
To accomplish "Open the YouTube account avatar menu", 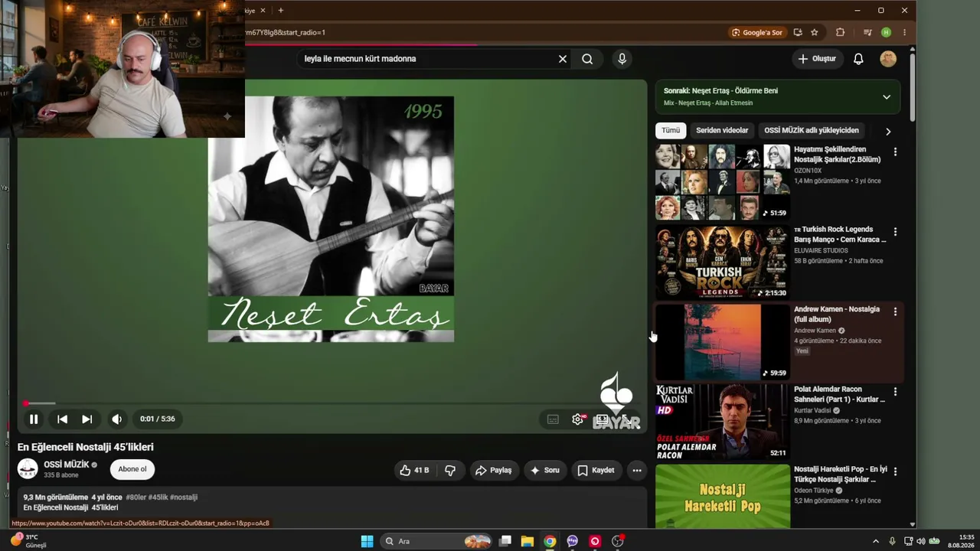I will click(888, 59).
